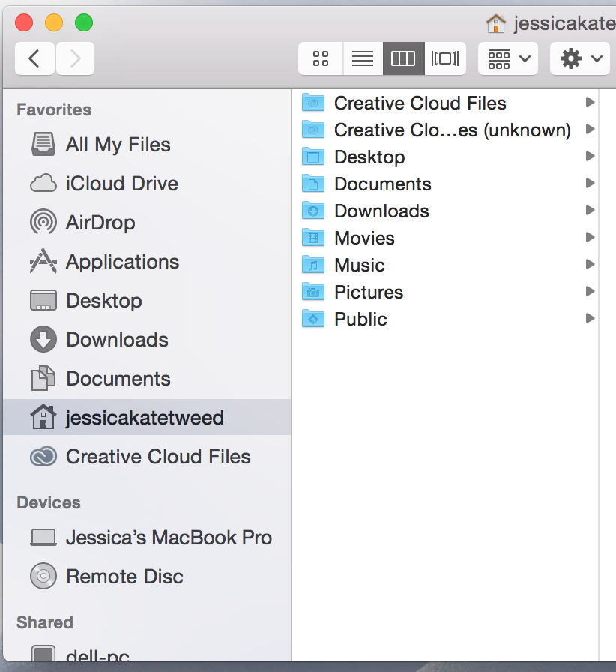This screenshot has width=616, height=672.
Task: Click the Downloads folder icon in column
Action: tap(313, 211)
